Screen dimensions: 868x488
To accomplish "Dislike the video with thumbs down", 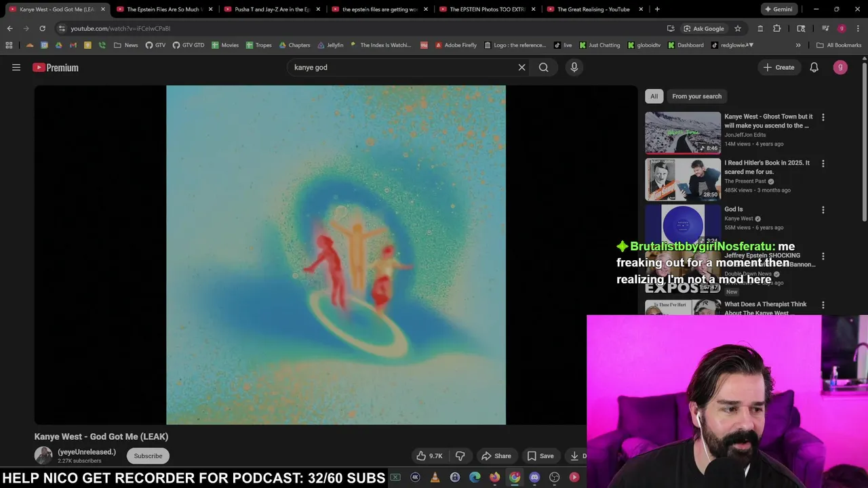I will coord(460,456).
